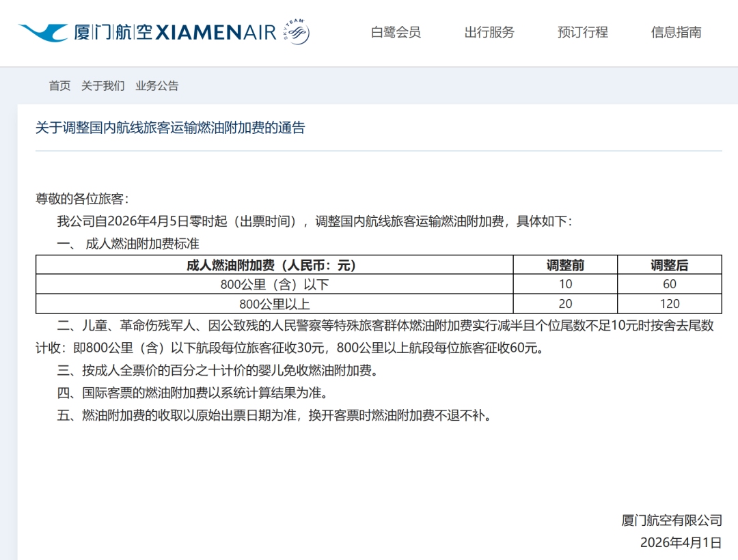
Task: Click the Xiamen Air bird logo
Action: (x=41, y=30)
